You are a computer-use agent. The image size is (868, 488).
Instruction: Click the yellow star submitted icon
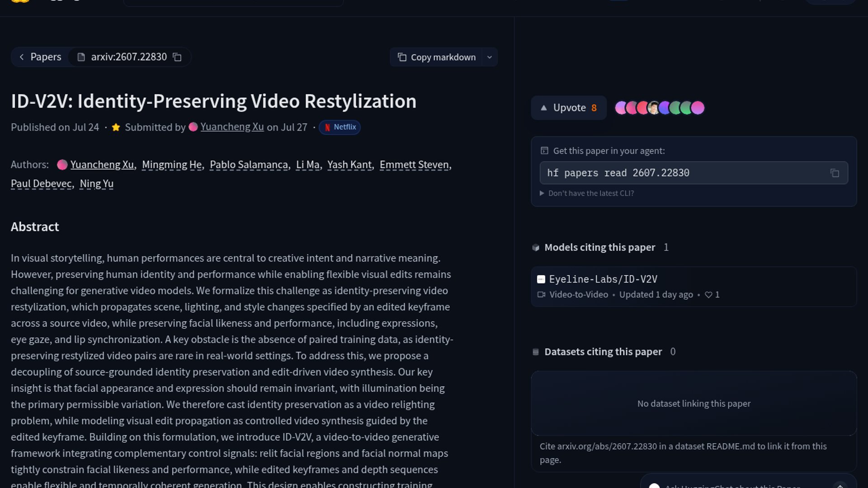tap(116, 127)
